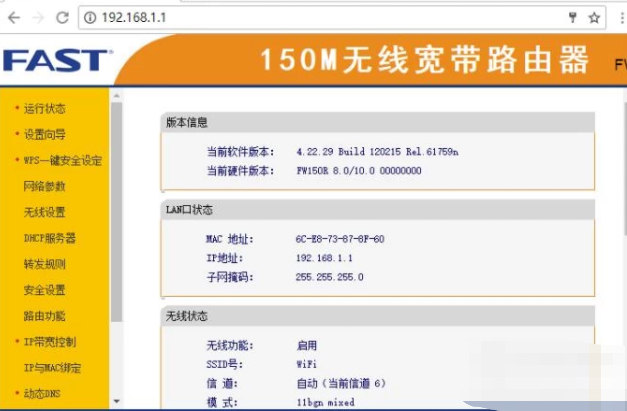Click the site info icon in address bar
Image resolution: width=627 pixels, height=411 pixels.
click(x=90, y=18)
